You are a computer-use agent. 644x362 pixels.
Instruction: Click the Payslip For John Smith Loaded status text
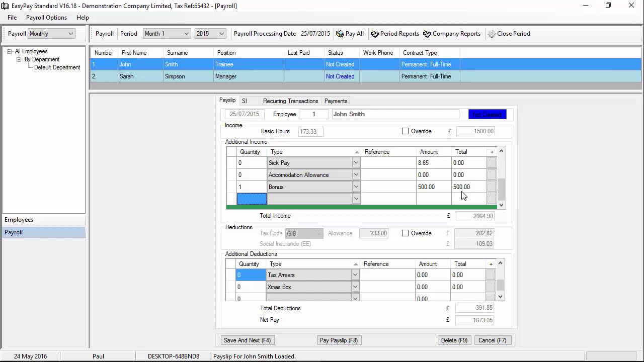pyautogui.click(x=255, y=356)
